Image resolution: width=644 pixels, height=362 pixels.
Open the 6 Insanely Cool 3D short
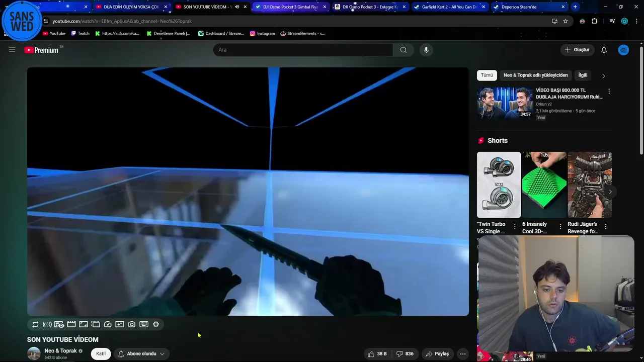tap(544, 185)
